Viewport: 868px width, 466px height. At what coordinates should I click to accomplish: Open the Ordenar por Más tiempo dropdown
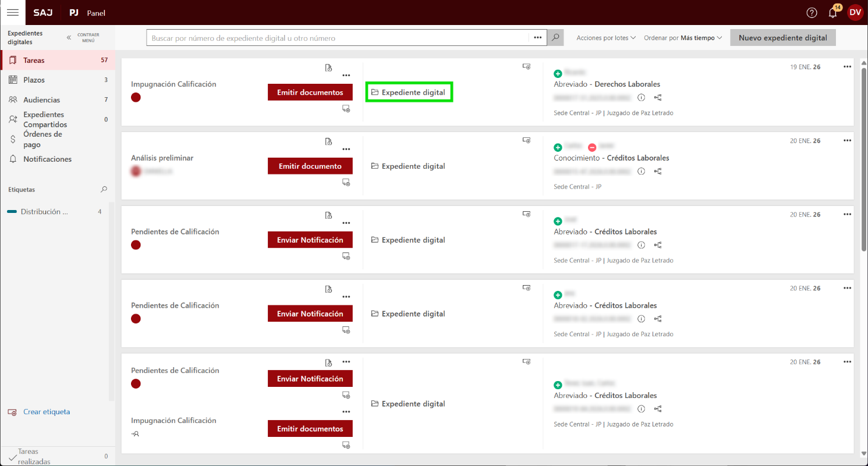[683, 38]
